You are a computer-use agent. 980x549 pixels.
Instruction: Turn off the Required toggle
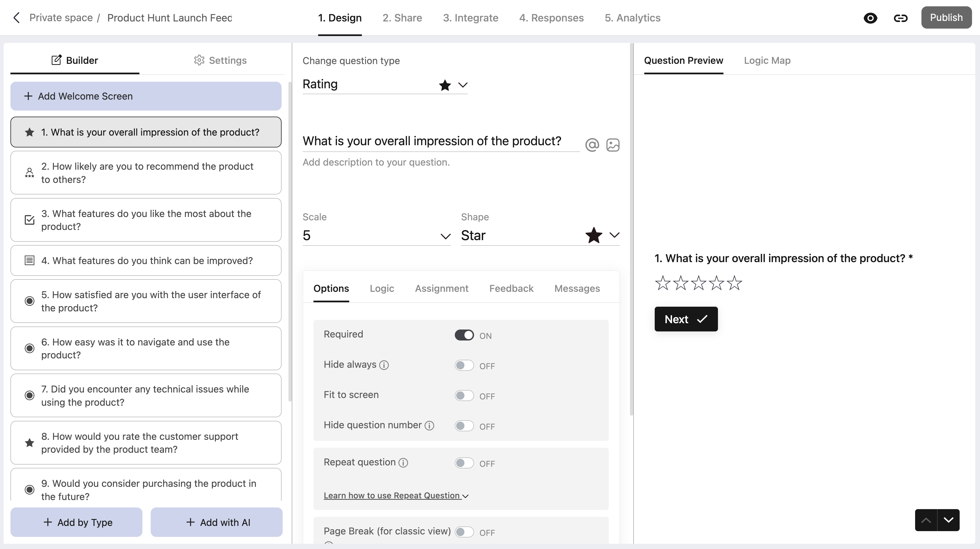(464, 335)
